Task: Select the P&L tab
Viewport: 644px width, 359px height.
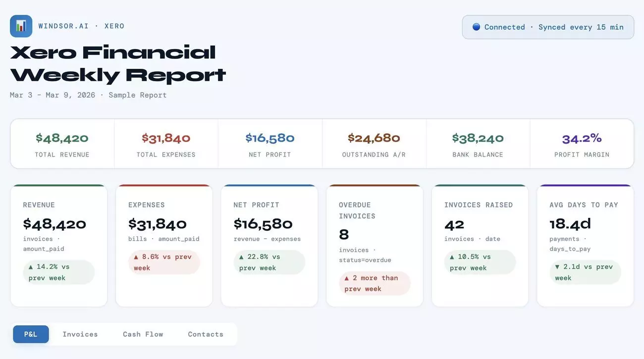Action: point(31,334)
